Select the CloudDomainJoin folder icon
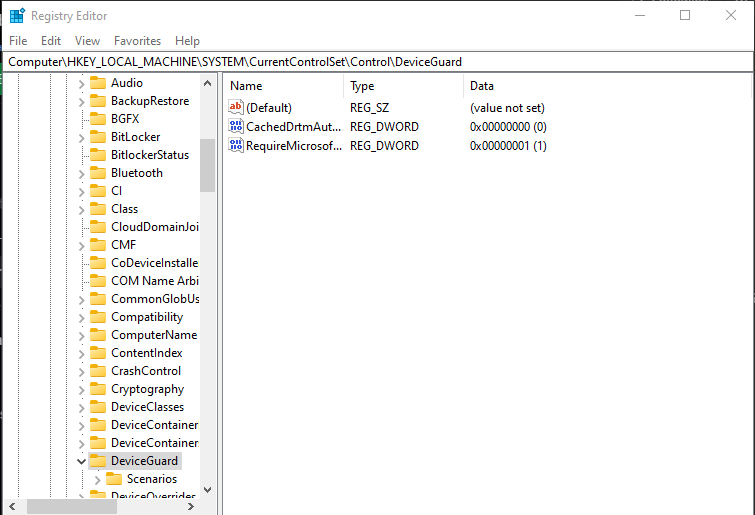Viewport: 755px width, 515px height. 98,227
